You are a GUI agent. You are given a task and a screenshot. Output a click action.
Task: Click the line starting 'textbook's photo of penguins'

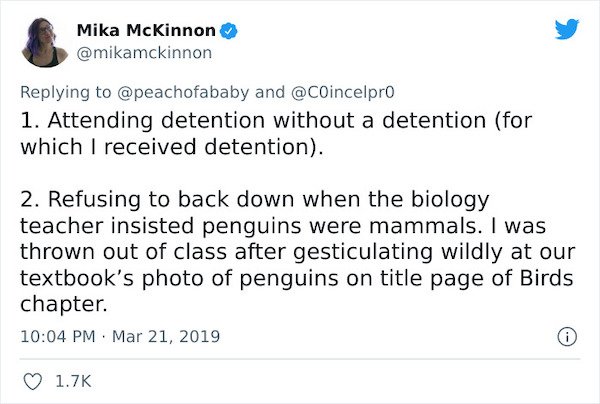point(297,278)
